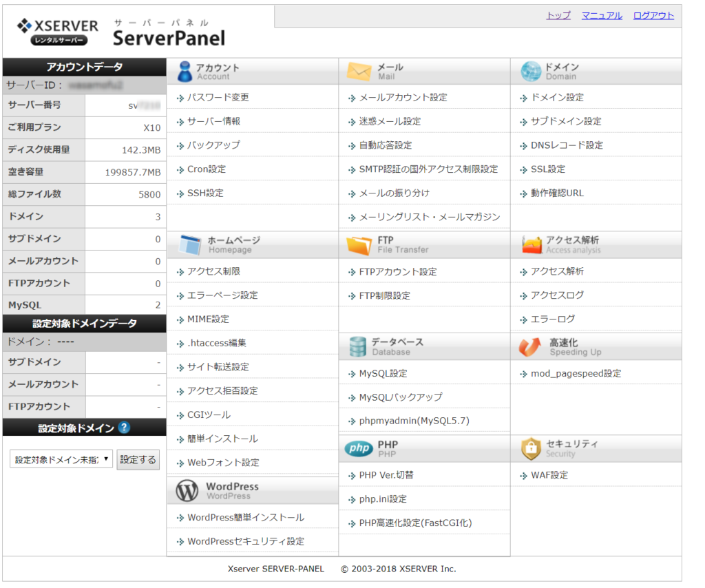This screenshot has height=588, width=705.
Task: Open WAF設定
Action: coord(549,474)
